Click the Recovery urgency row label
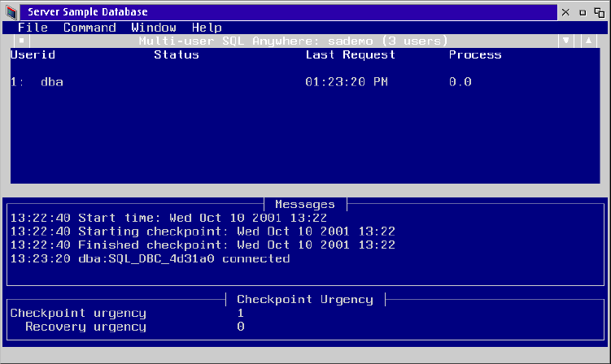Image resolution: width=611 pixels, height=364 pixels. point(85,327)
